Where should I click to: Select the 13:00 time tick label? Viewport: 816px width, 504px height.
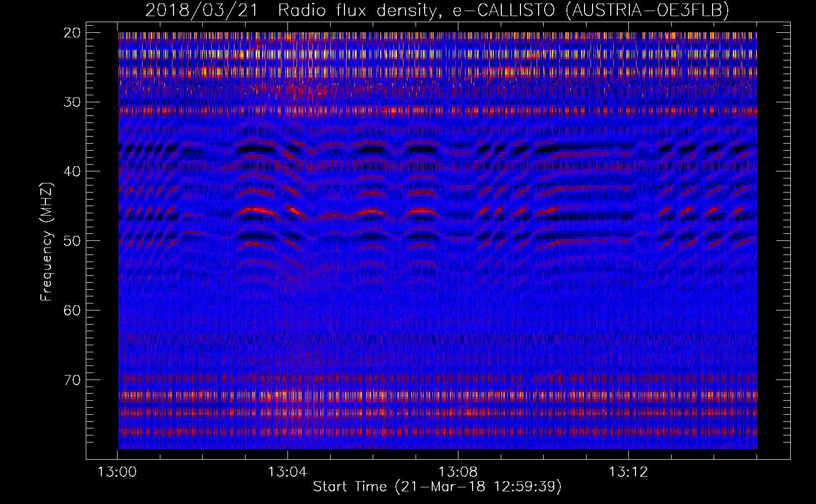click(117, 472)
